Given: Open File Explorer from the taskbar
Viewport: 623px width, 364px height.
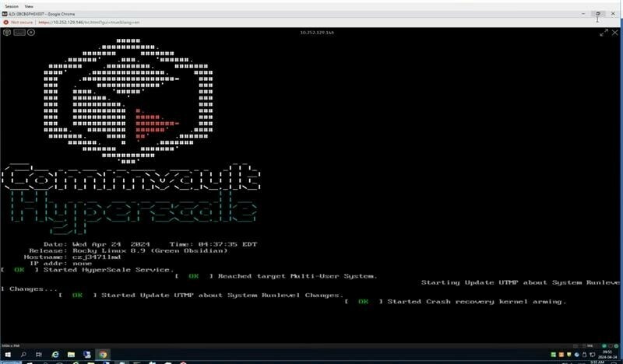Looking at the screenshot, I should coord(71,355).
